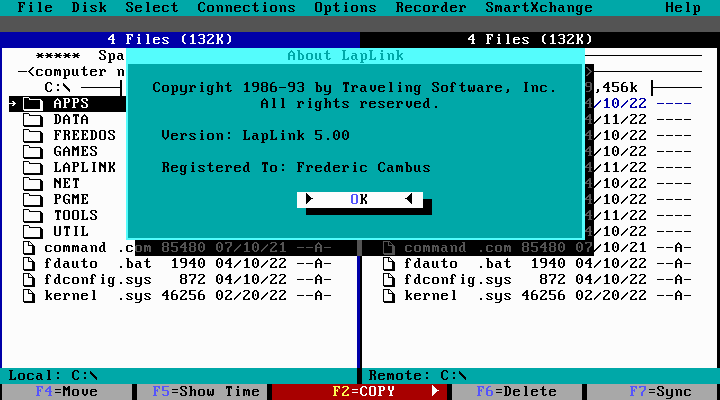The width and height of the screenshot is (720, 400).
Task: Click the DATA folder icon in local pane
Action: (33, 120)
